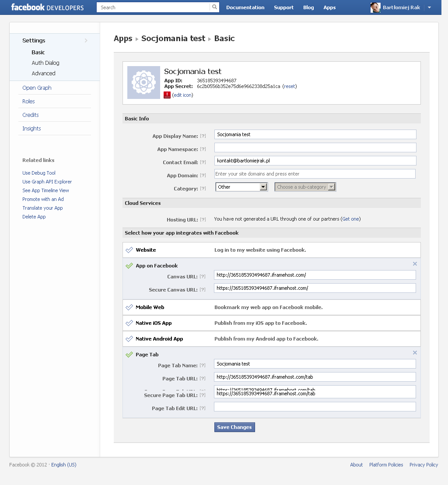Screen dimensions: 448x485
Task: Open the Roles sidebar section
Action: click(28, 102)
